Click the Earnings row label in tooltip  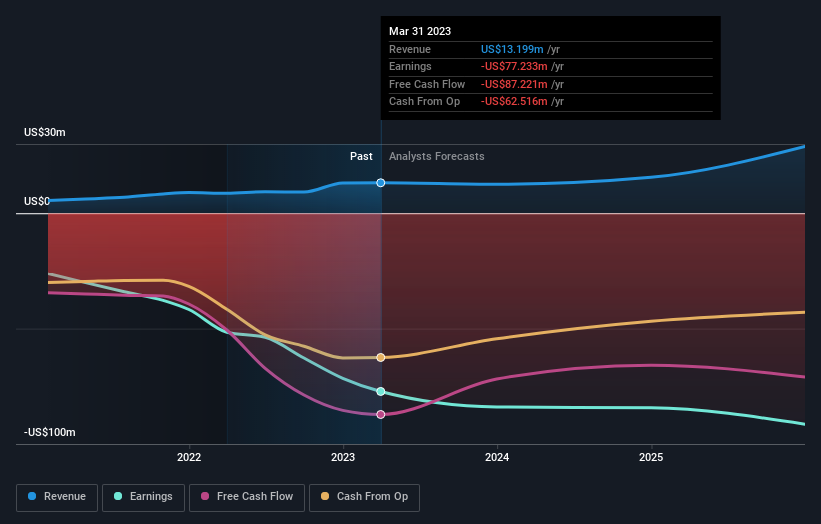coord(410,66)
